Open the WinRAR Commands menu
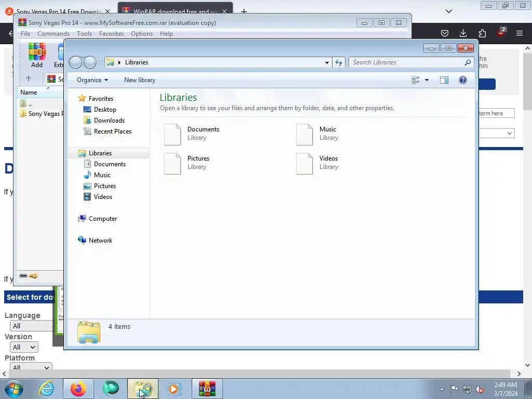This screenshot has width=532, height=399. click(x=54, y=34)
